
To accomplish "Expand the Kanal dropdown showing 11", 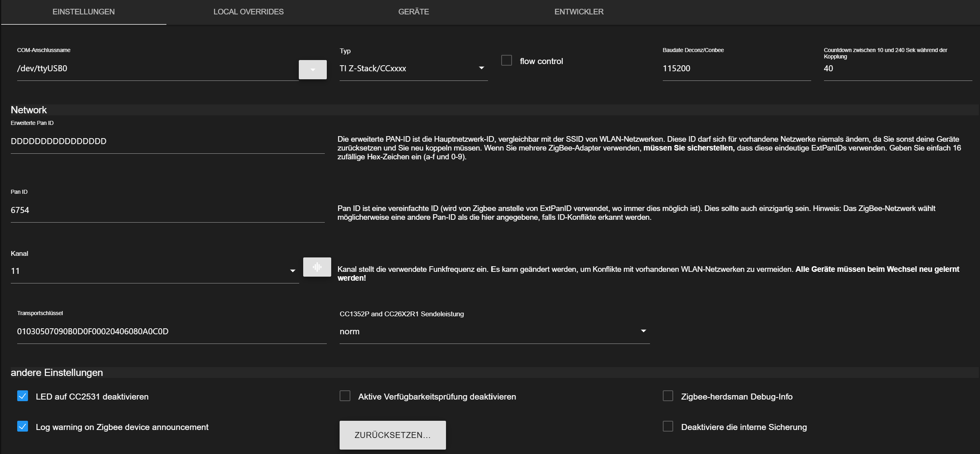I will tap(154, 271).
